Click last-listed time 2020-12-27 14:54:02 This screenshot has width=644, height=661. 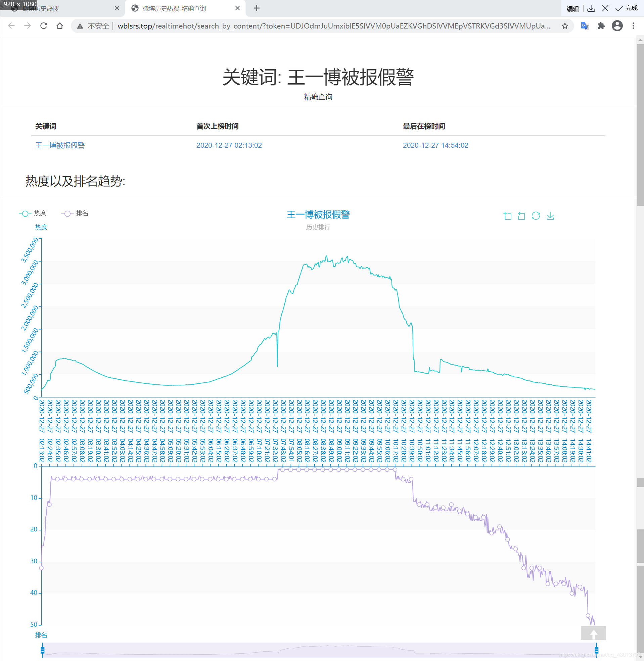click(x=435, y=145)
